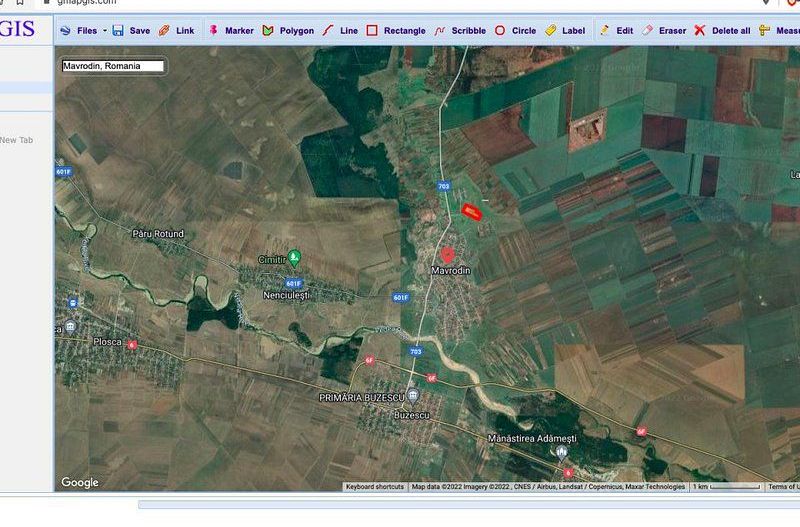This screenshot has width=800, height=527.
Task: Open the Files menu icon
Action: click(x=65, y=31)
